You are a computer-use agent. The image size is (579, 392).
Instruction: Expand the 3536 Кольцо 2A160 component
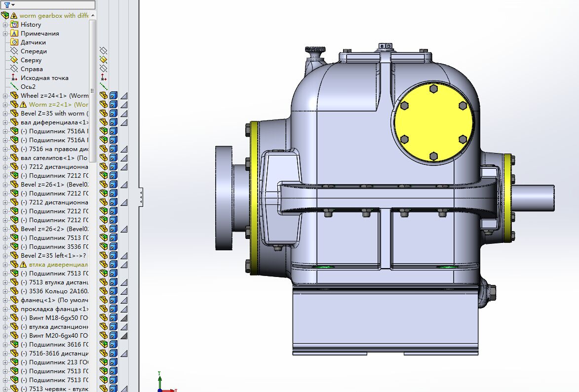(x=5, y=291)
